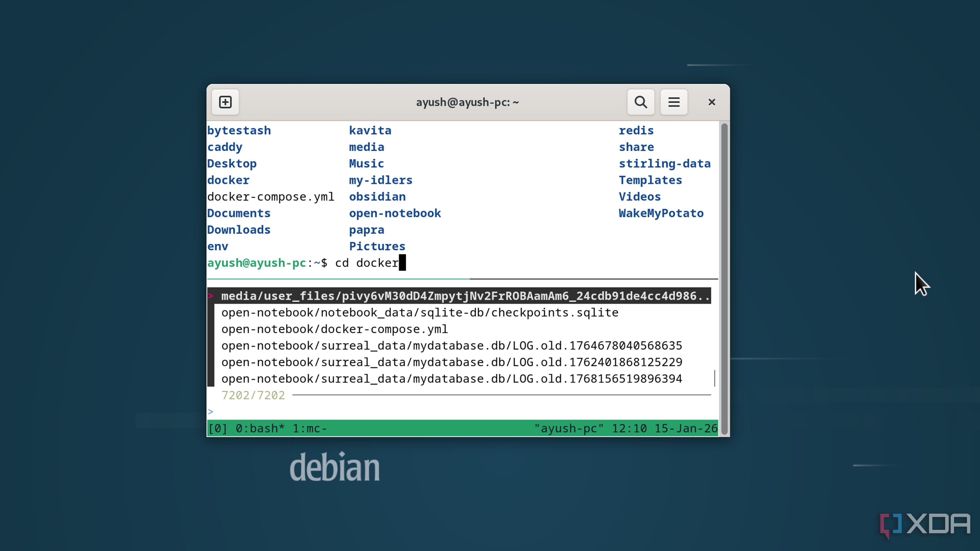
Task: Click the Downloads directory name
Action: click(239, 230)
